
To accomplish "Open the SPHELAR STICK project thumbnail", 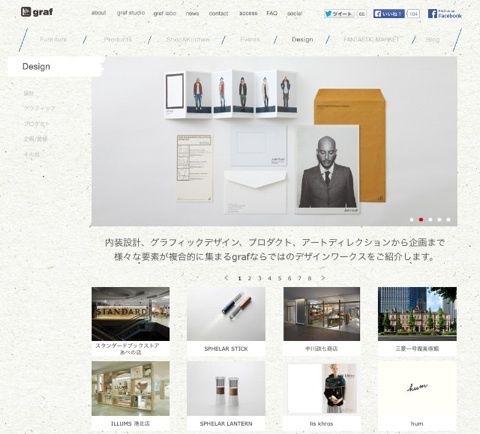I will pyautogui.click(x=226, y=314).
